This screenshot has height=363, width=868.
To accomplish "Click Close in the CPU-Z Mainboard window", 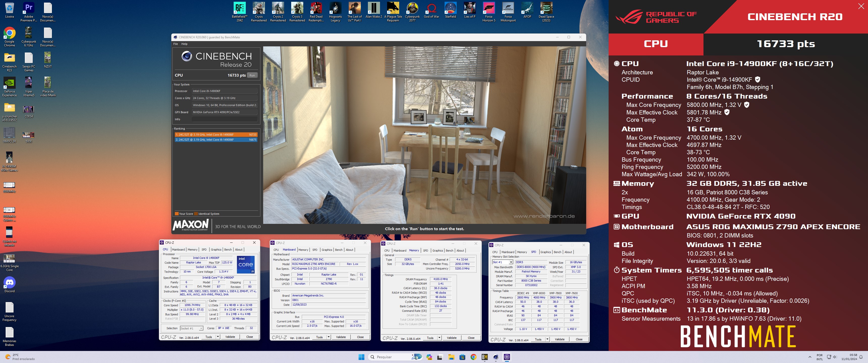I will (360, 337).
